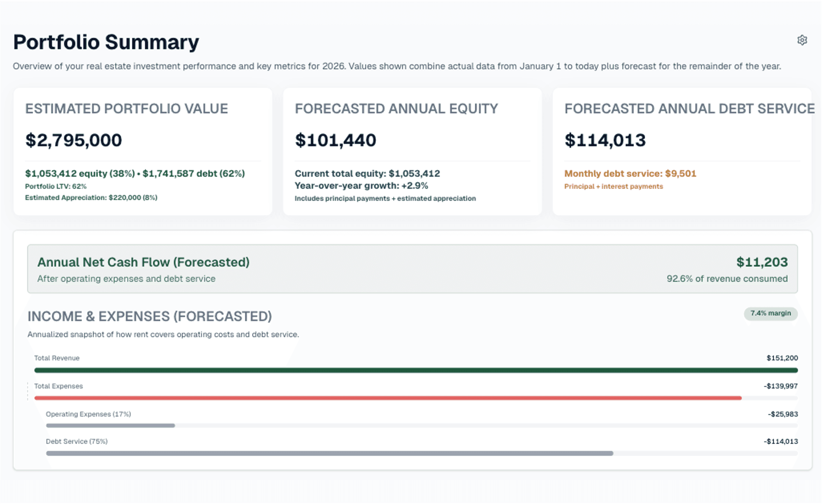Select the -$139,997 Total Expenses amount
Viewport: 822px width, 504px height.
[780, 386]
